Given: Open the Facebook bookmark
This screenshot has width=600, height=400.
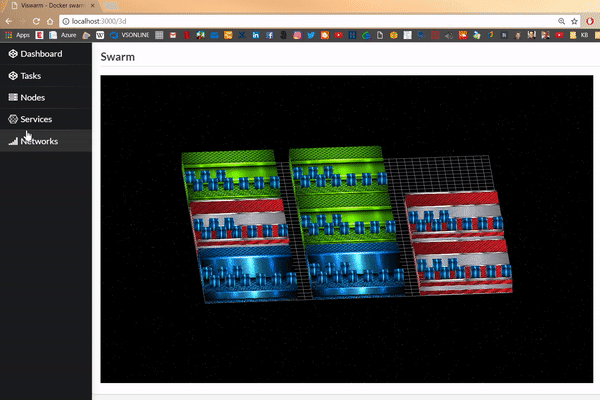Looking at the screenshot, I should click(x=269, y=35).
